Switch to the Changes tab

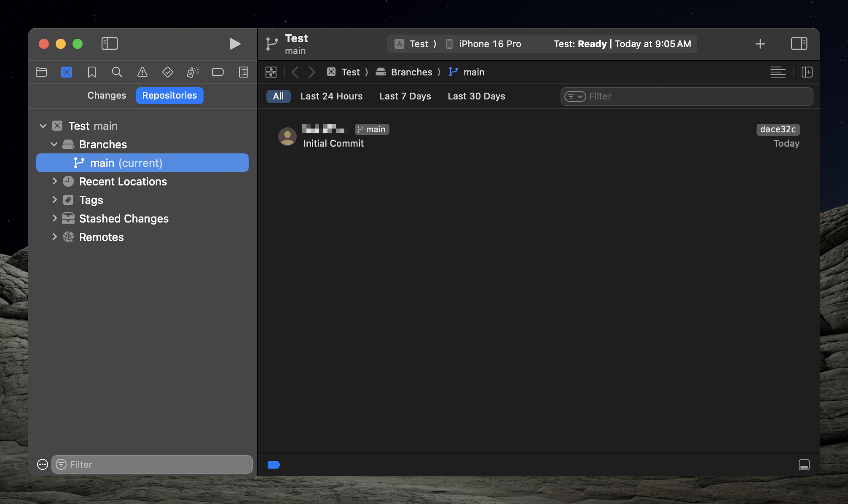tap(107, 96)
